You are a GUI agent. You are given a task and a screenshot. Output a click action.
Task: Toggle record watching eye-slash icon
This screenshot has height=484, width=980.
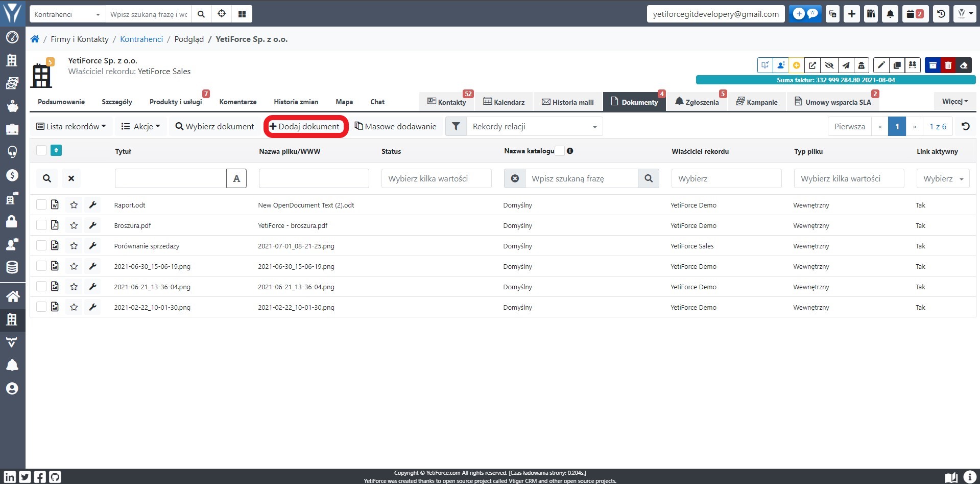829,65
